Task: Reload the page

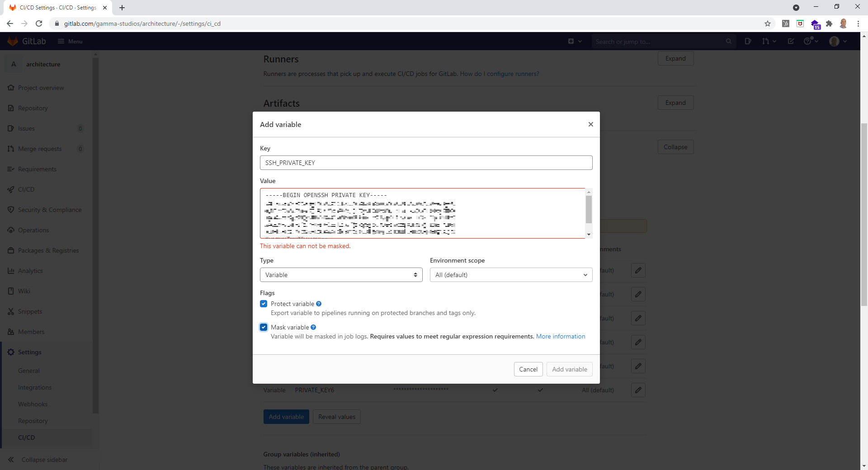Action: [x=39, y=23]
